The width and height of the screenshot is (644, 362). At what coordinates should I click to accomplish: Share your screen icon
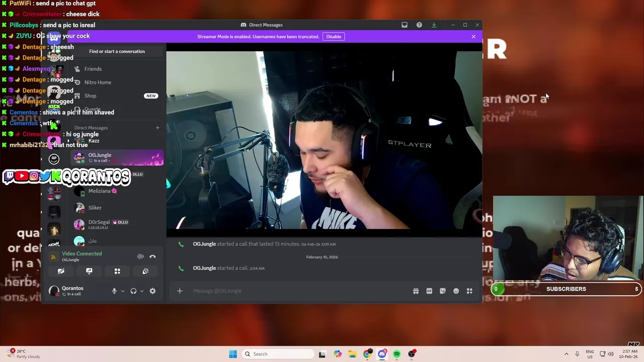click(x=89, y=271)
